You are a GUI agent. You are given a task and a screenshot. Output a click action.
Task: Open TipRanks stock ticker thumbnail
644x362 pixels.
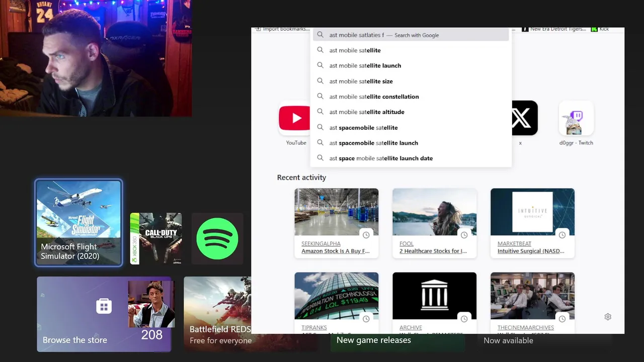pos(337,296)
